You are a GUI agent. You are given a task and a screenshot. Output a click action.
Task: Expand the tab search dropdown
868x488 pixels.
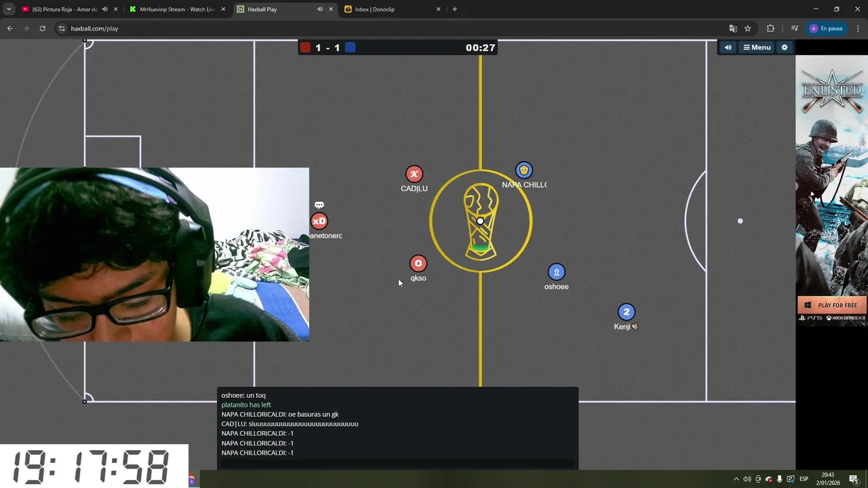[9, 9]
